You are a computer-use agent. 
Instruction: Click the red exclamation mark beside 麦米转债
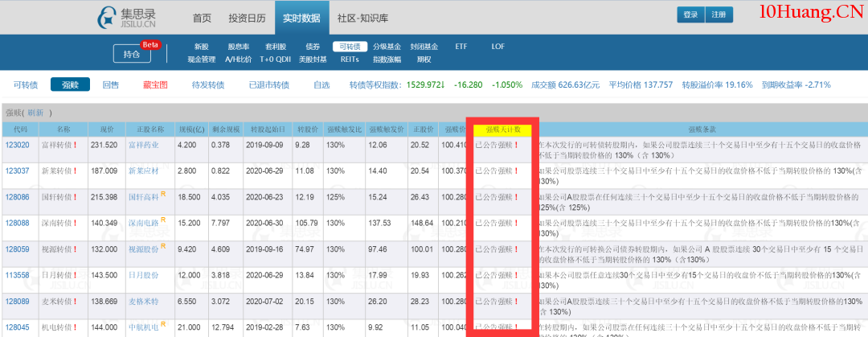tap(75, 302)
